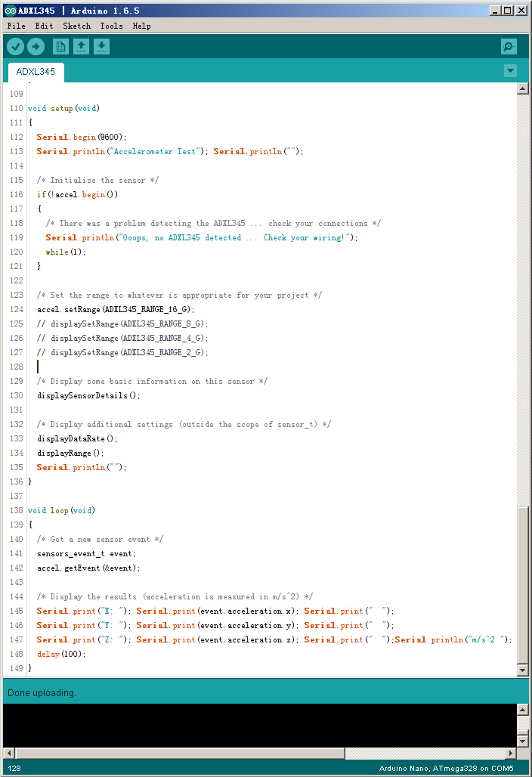Click commented 'displaySetRange(ADXL345_RANGE_4_G);' line
This screenshot has height=777, width=532.
(122, 338)
